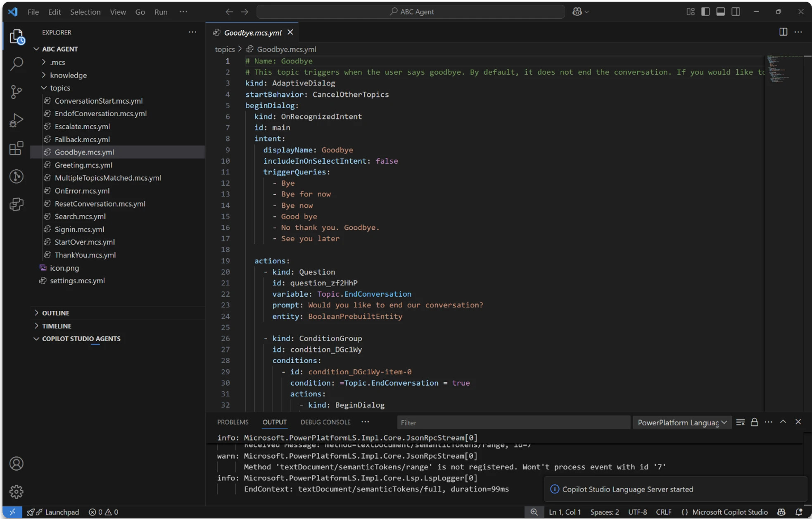This screenshot has width=812, height=519.
Task: Expand the OUTLINE section
Action: tap(118, 313)
